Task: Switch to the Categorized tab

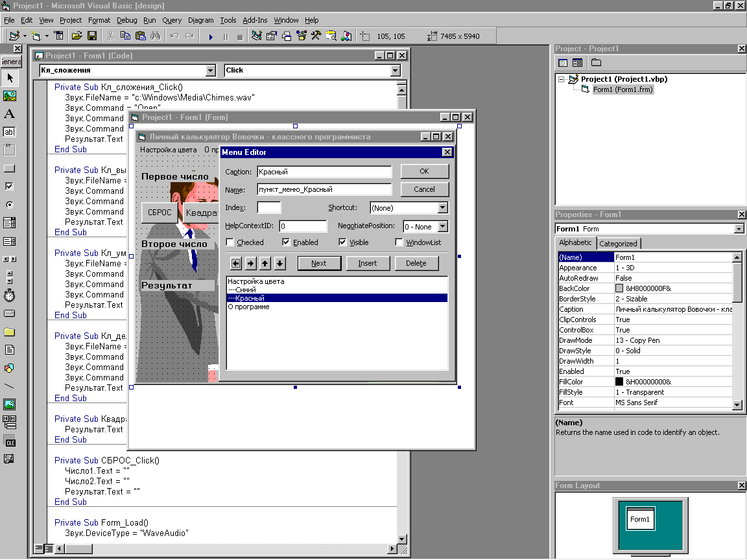Action: pyautogui.click(x=618, y=244)
